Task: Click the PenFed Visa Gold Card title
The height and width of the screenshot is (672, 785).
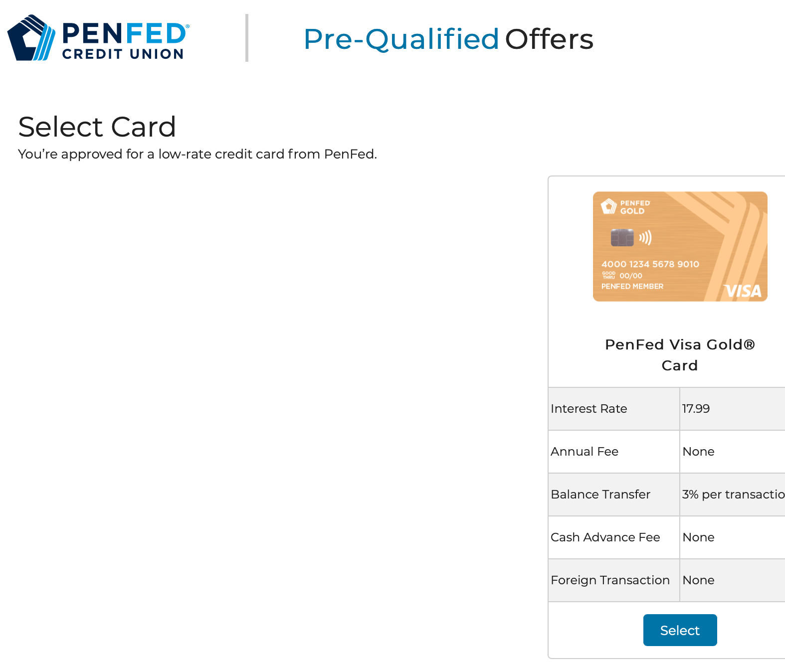Action: click(x=679, y=354)
